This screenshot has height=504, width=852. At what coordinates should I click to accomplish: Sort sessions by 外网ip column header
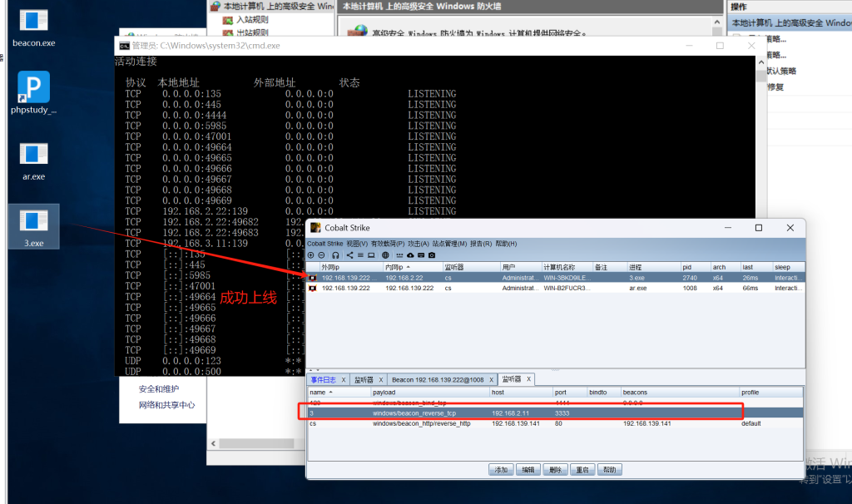point(350,267)
